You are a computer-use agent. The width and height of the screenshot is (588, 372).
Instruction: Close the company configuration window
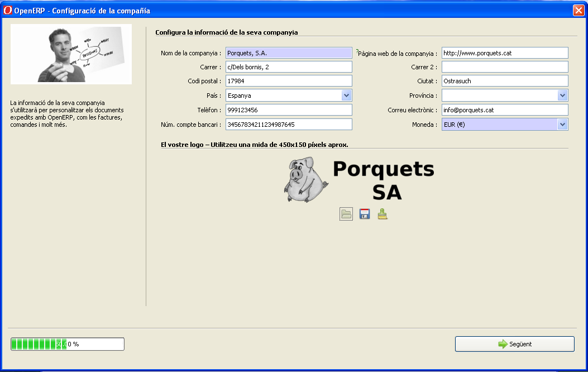(x=578, y=10)
